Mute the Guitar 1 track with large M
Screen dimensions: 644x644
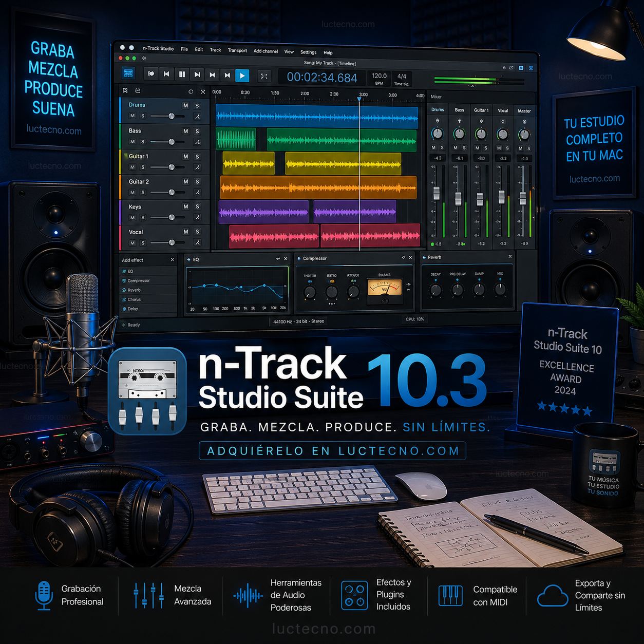185,157
